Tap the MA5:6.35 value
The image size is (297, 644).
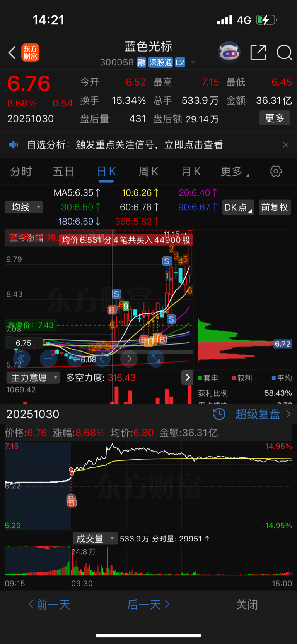point(77,192)
